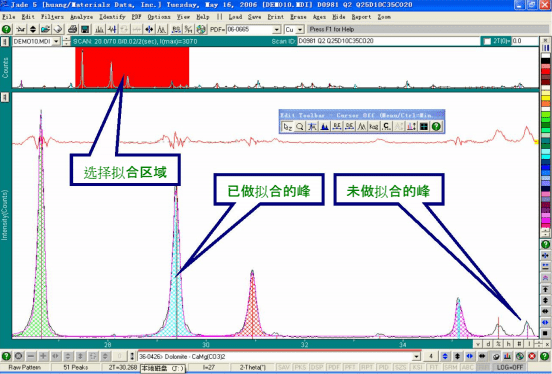Toggle the Raw Pattern status field

point(25,368)
